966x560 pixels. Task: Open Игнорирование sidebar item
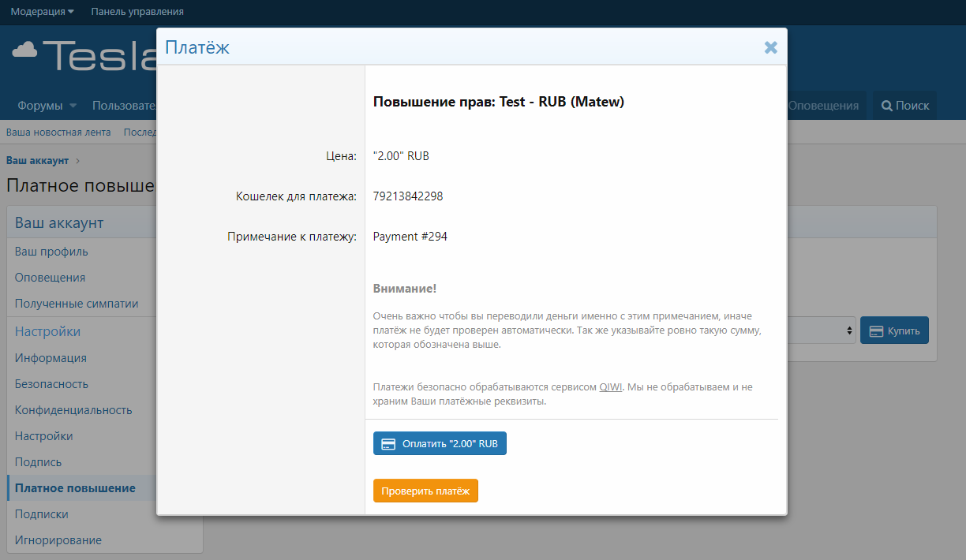58,540
